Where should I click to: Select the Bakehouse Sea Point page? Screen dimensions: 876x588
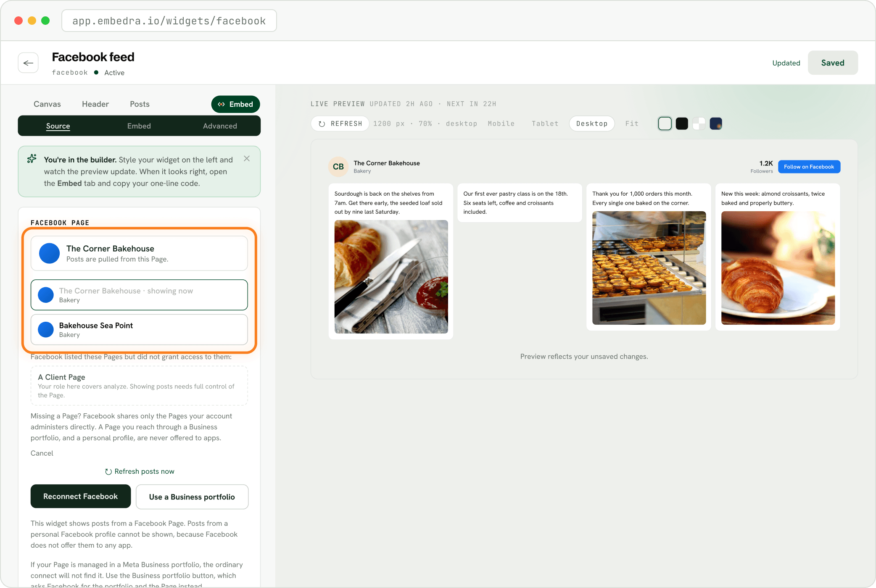pos(139,330)
